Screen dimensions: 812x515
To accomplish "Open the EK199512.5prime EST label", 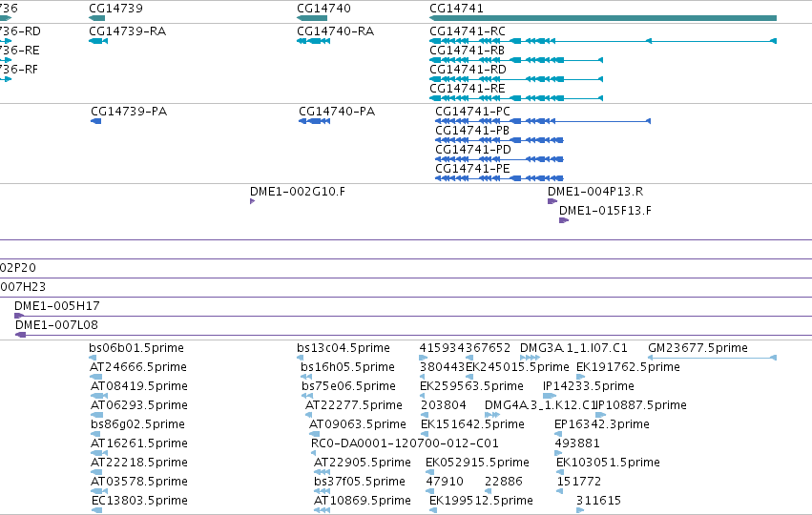I will 481,501.
